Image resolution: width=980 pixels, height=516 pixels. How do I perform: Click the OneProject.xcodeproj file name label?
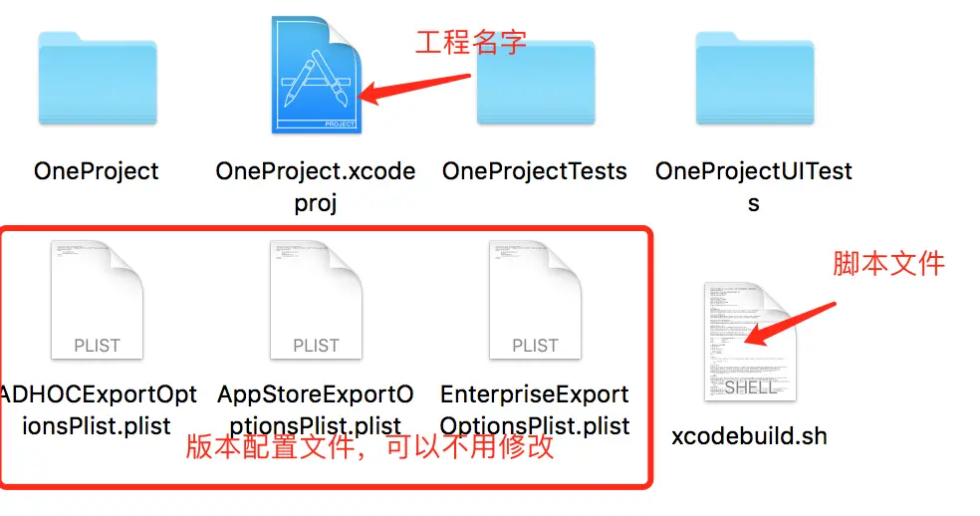click(x=316, y=186)
